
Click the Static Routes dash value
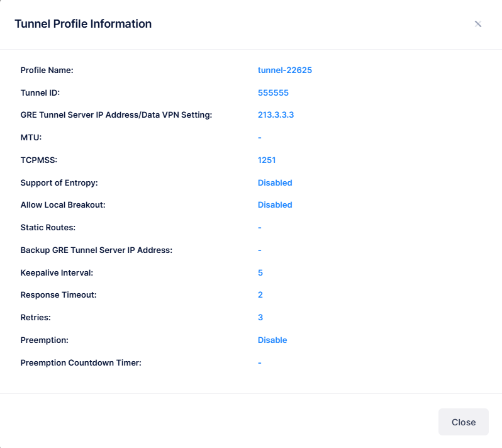[260, 228]
